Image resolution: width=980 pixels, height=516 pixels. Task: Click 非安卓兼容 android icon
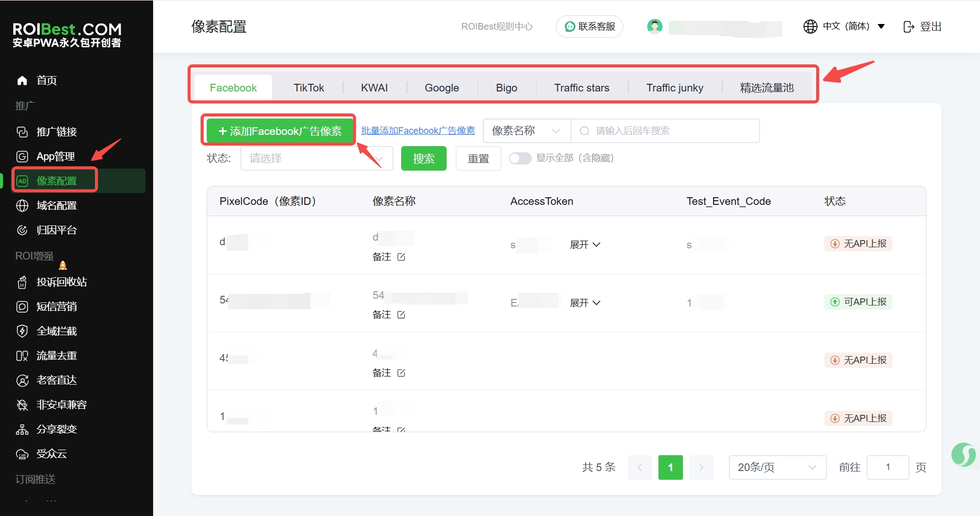22,405
